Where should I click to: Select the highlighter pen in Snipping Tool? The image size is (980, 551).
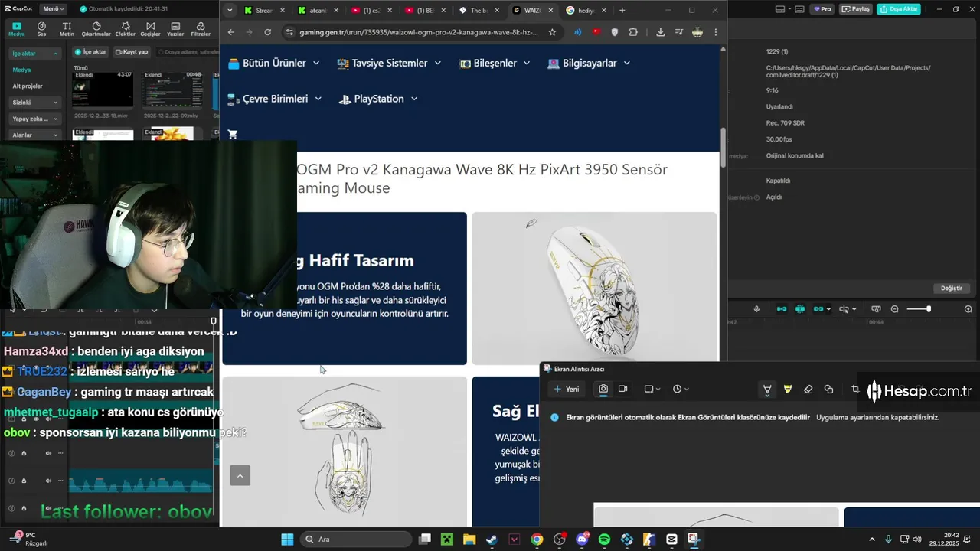787,390
